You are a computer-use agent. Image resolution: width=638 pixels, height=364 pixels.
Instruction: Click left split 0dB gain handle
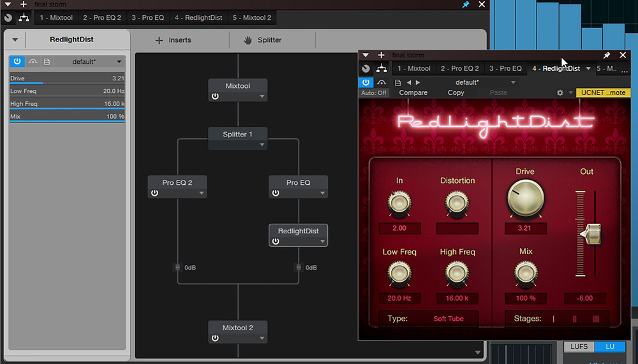tap(177, 267)
